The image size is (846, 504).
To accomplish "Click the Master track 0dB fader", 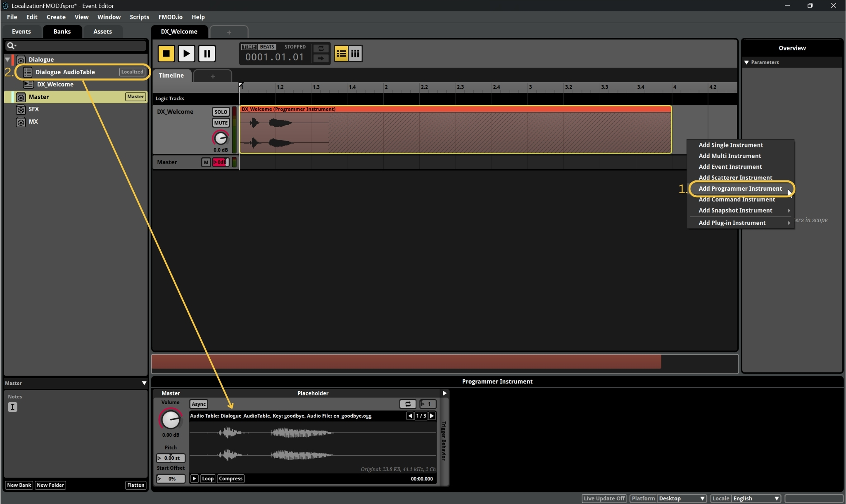I will (221, 162).
